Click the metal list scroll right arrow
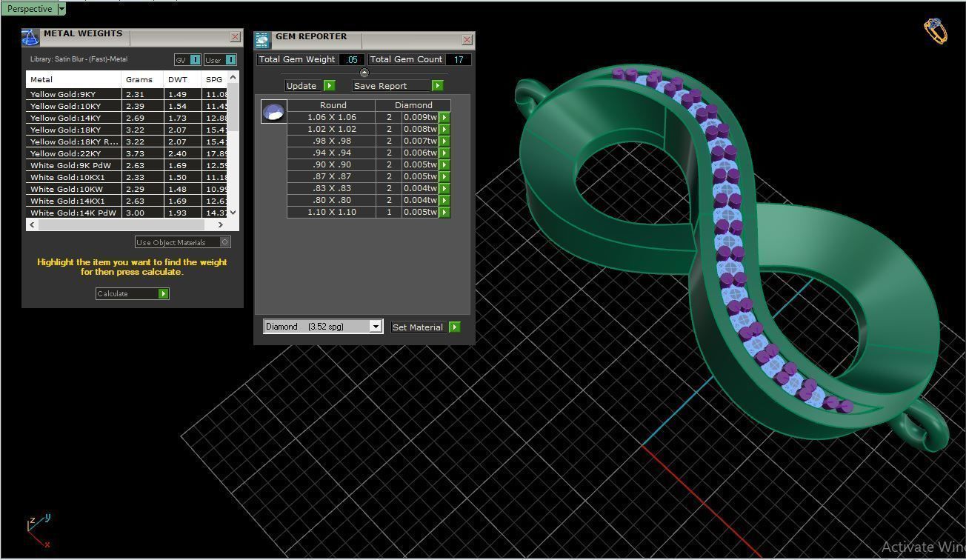This screenshot has width=966, height=560. 220,224
